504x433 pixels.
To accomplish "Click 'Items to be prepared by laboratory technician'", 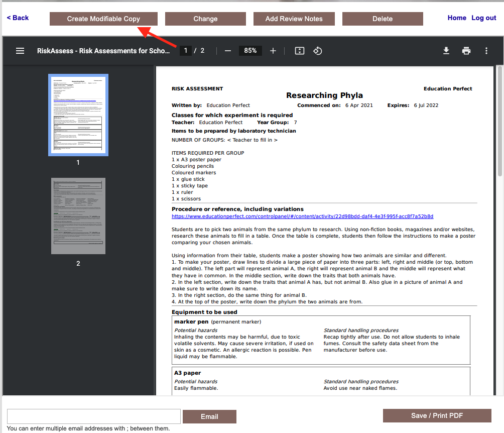I will coord(234,131).
